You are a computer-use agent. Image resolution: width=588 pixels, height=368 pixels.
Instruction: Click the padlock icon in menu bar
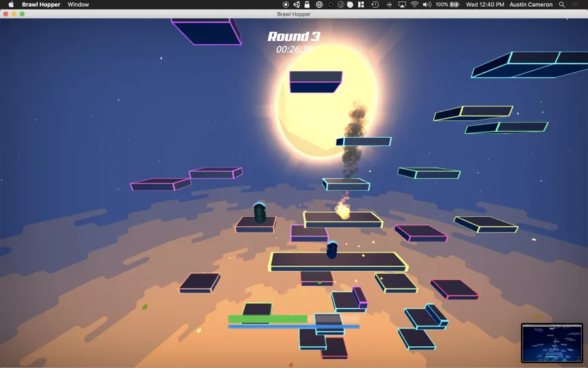[307, 5]
